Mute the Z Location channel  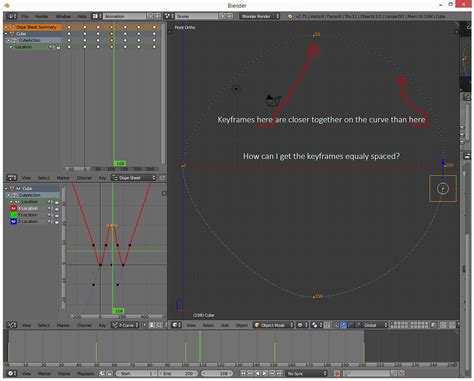[50, 222]
